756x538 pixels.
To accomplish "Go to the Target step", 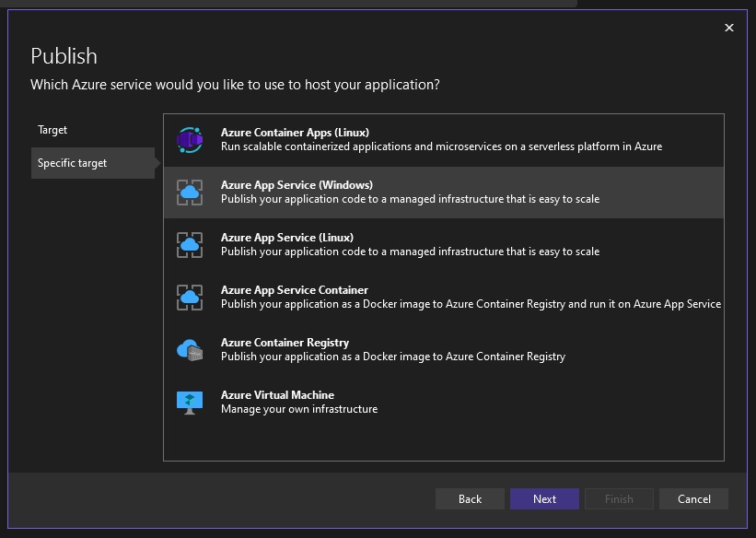I will click(52, 130).
